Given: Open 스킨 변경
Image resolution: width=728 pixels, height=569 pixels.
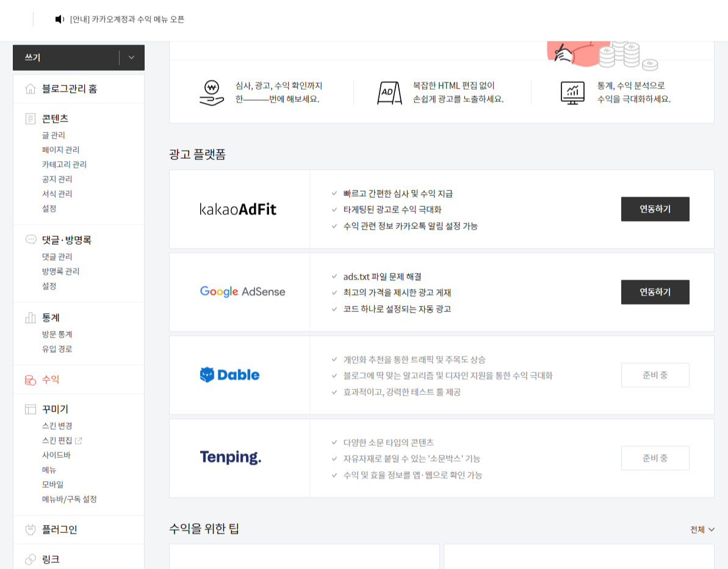Looking at the screenshot, I should (x=57, y=426).
